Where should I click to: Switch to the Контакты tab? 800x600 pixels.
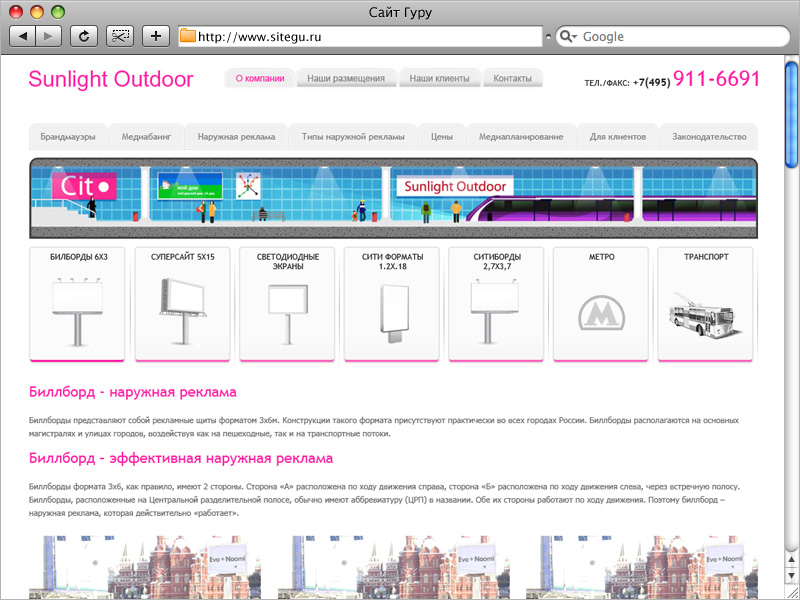coord(512,79)
